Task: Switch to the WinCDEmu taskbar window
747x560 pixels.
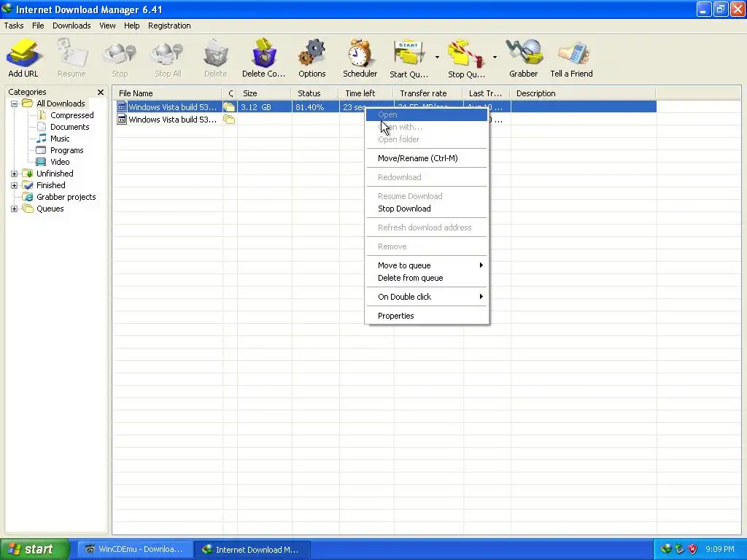Action: tap(136, 549)
